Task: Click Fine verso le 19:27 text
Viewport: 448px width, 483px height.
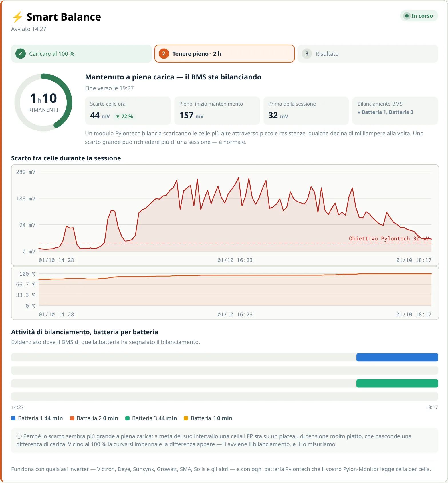Action: click(x=109, y=88)
